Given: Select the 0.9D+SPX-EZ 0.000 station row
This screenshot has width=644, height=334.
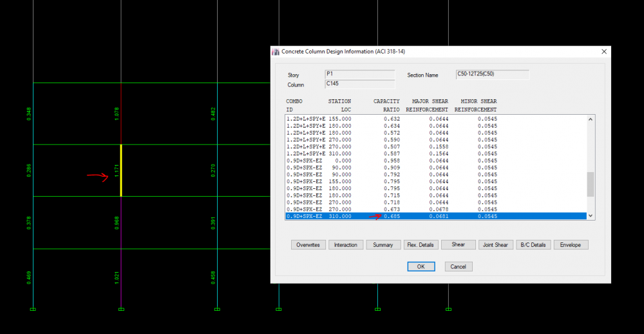Looking at the screenshot, I should coord(436,161).
